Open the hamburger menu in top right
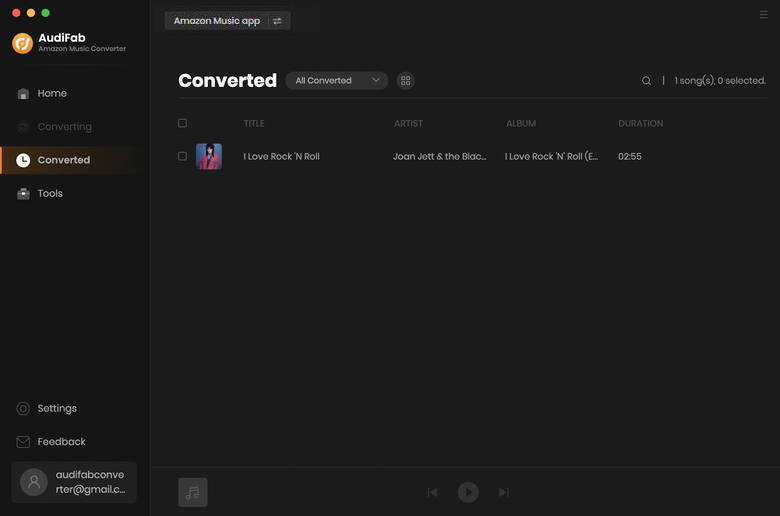The height and width of the screenshot is (516, 780). coord(764,15)
